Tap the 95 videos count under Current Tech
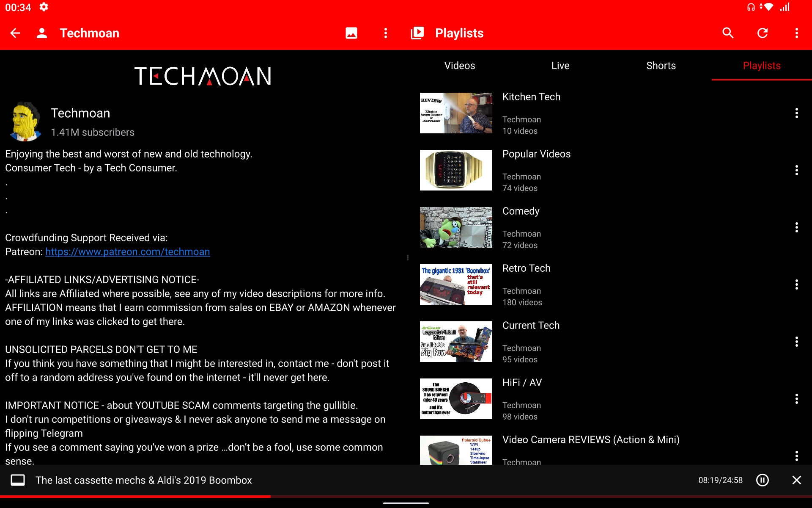This screenshot has height=508, width=812. pos(520,359)
